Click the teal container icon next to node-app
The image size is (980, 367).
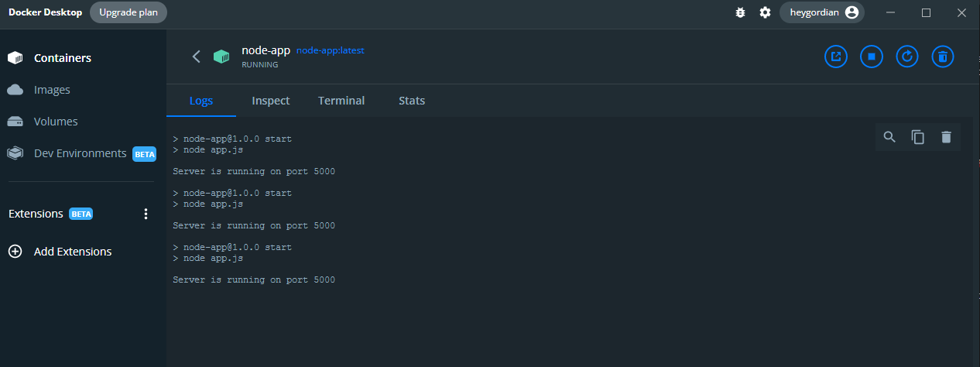221,57
